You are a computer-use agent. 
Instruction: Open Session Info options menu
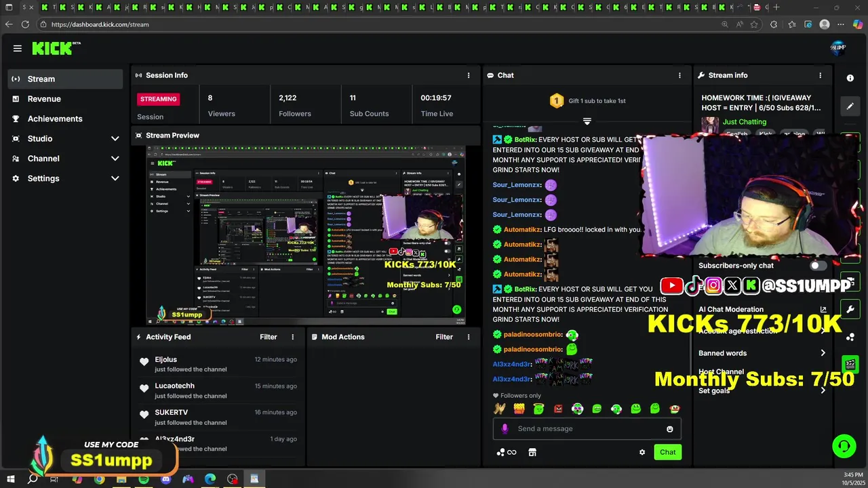tap(469, 75)
